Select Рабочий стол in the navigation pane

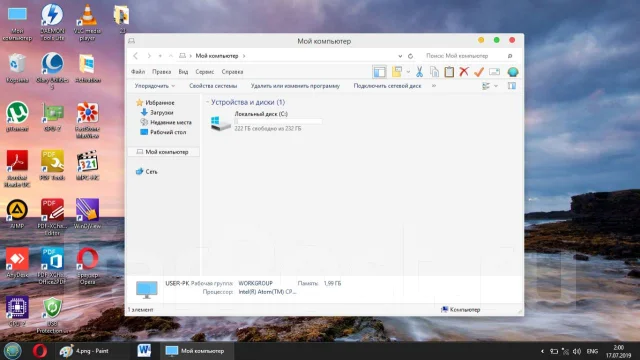coord(163,132)
